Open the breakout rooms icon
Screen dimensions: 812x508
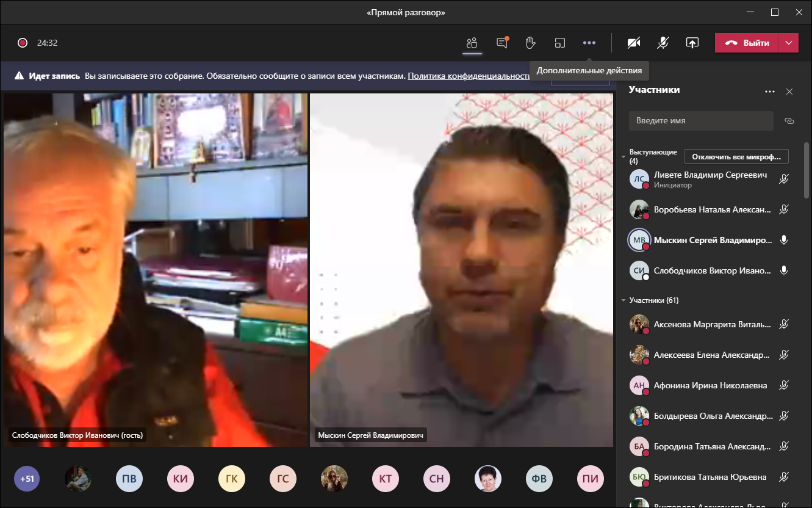coord(559,43)
